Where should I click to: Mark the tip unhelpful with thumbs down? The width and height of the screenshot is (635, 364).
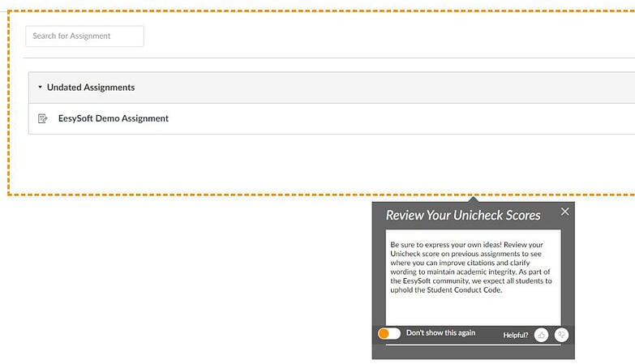click(562, 335)
